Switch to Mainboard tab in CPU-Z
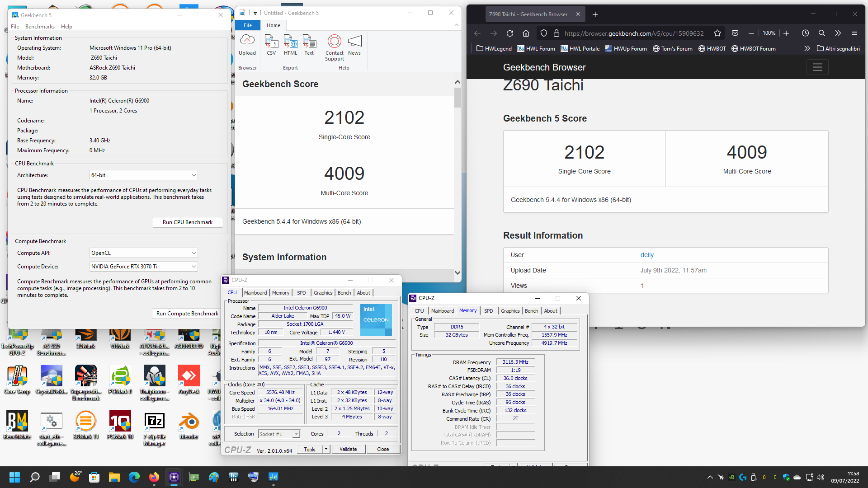The height and width of the screenshot is (488, 868). [255, 293]
